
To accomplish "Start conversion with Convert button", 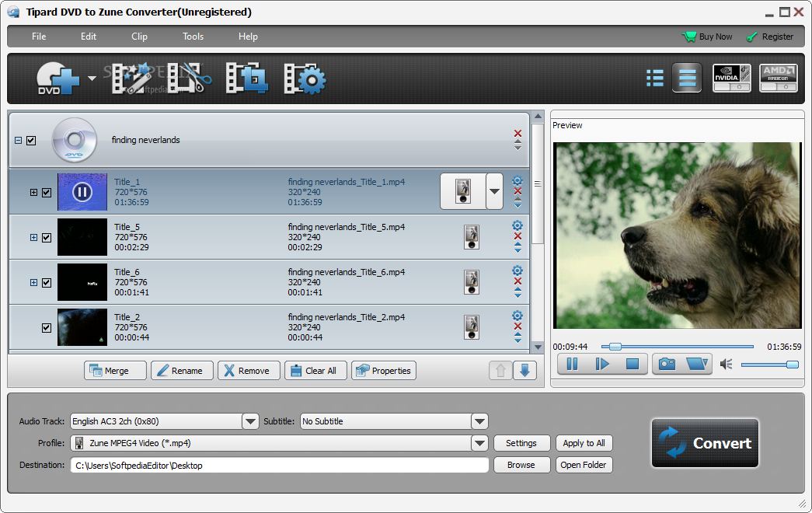I will pos(705,443).
